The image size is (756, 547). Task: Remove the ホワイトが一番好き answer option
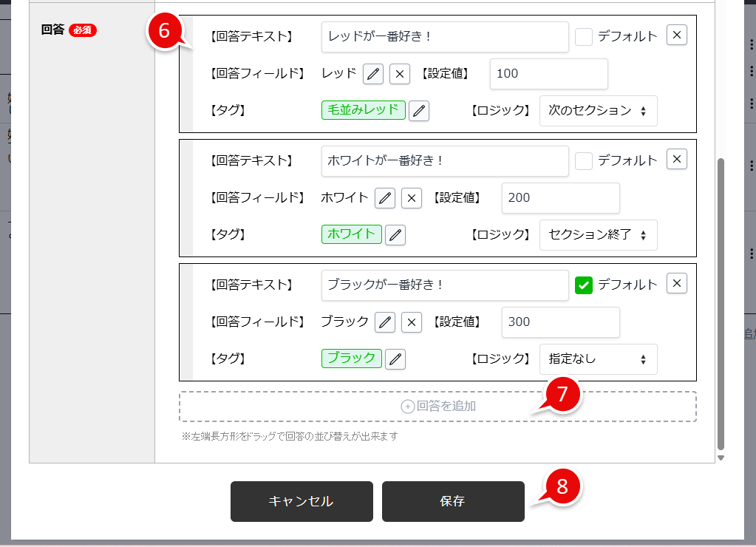coord(675,159)
